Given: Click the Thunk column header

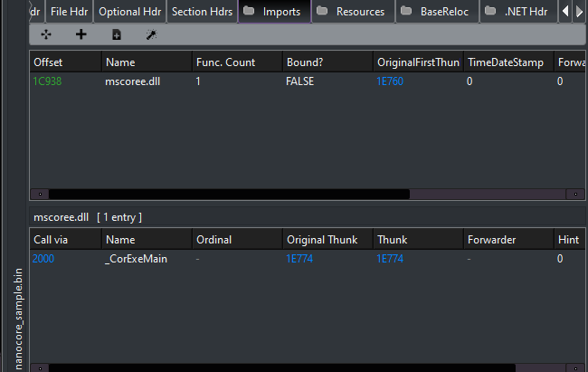Looking at the screenshot, I should tap(418, 240).
